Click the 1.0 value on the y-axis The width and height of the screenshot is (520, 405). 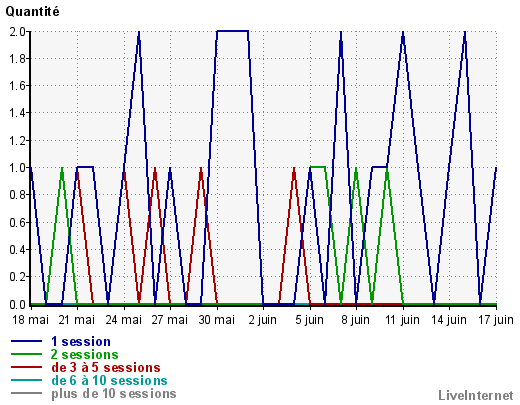pyautogui.click(x=17, y=168)
